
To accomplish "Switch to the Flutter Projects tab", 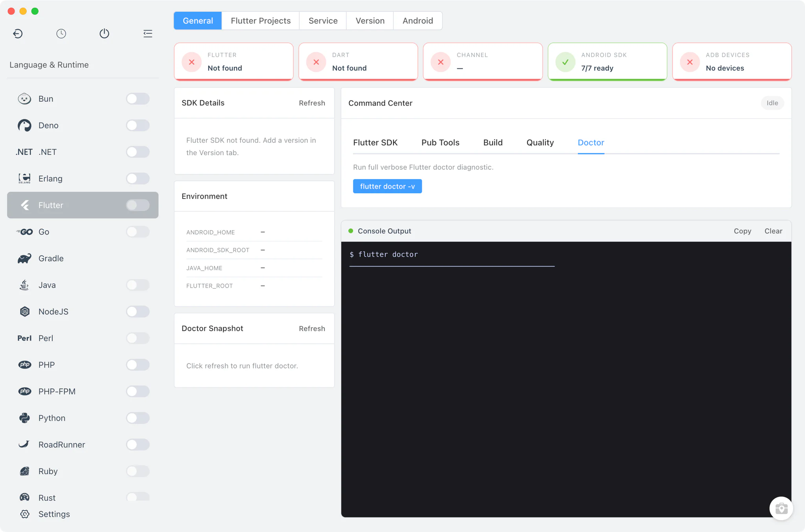I will [261, 21].
